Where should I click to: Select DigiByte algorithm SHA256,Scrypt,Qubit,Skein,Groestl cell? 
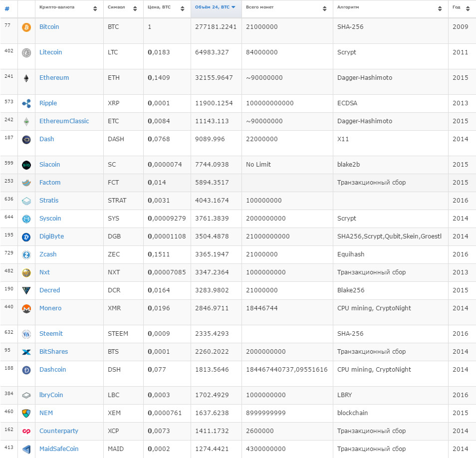390,236
